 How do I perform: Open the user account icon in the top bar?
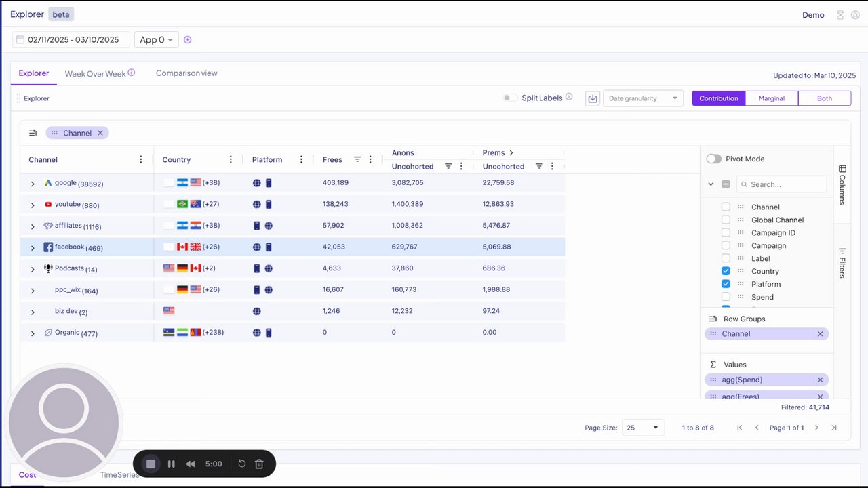point(855,15)
